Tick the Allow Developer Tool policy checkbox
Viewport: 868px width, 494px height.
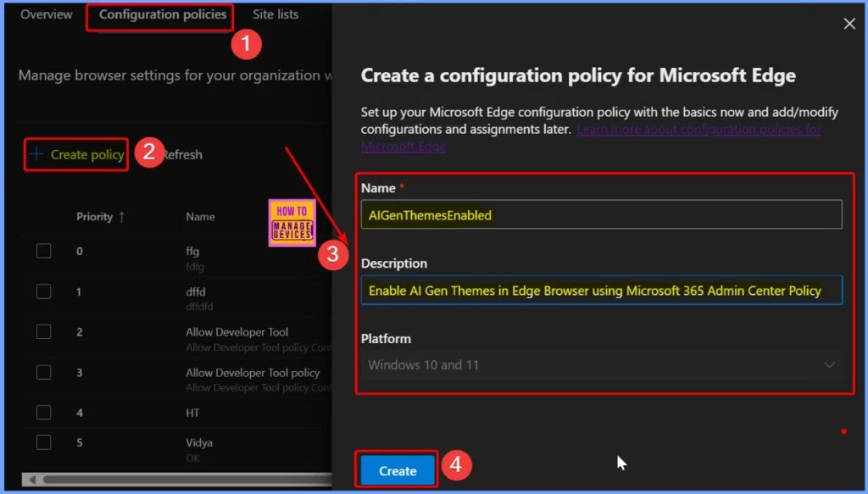point(44,372)
